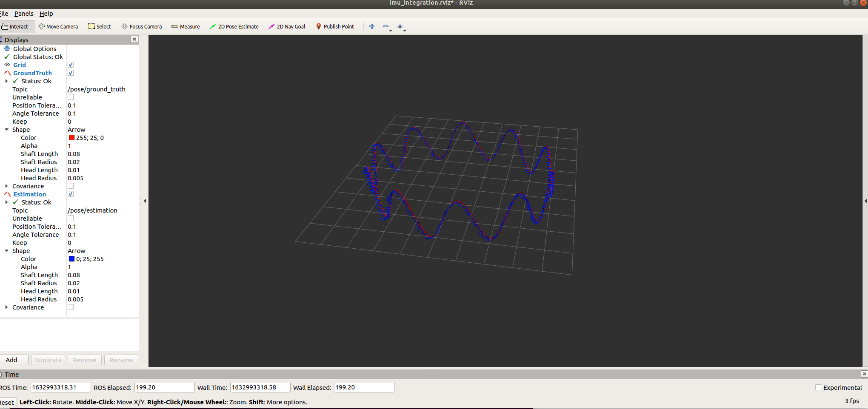This screenshot has height=409, width=868.
Task: Open the Help menu
Action: [x=46, y=14]
